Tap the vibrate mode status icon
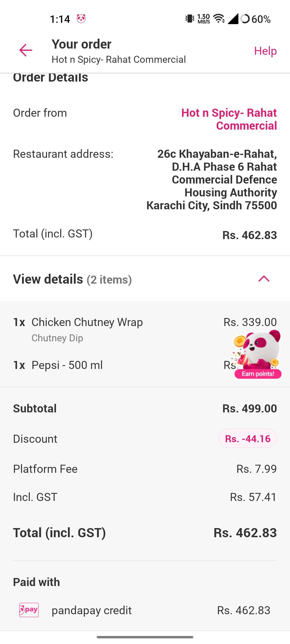 pyautogui.click(x=190, y=19)
